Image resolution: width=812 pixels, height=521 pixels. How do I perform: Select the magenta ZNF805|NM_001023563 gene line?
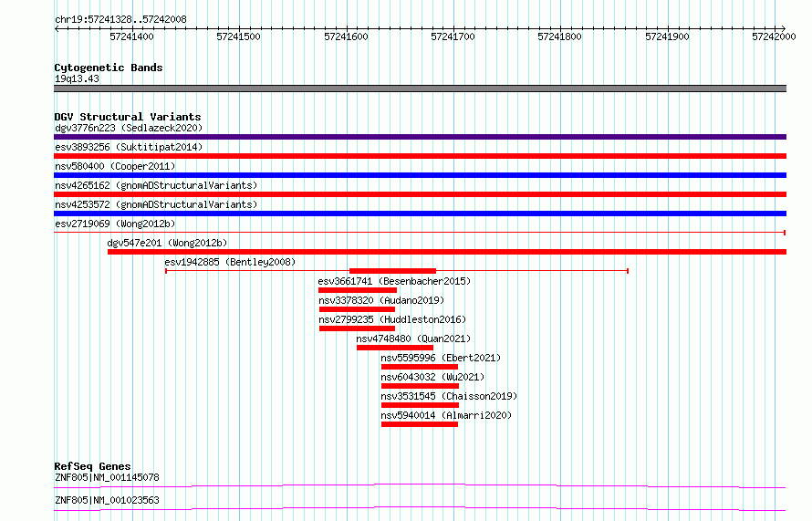[x=420, y=508]
